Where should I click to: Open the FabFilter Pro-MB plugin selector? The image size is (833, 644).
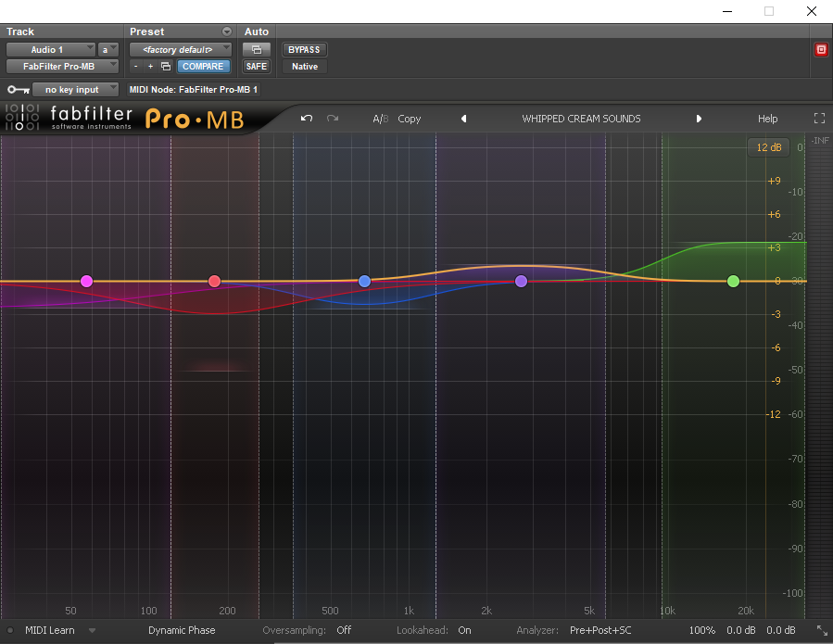tap(62, 67)
